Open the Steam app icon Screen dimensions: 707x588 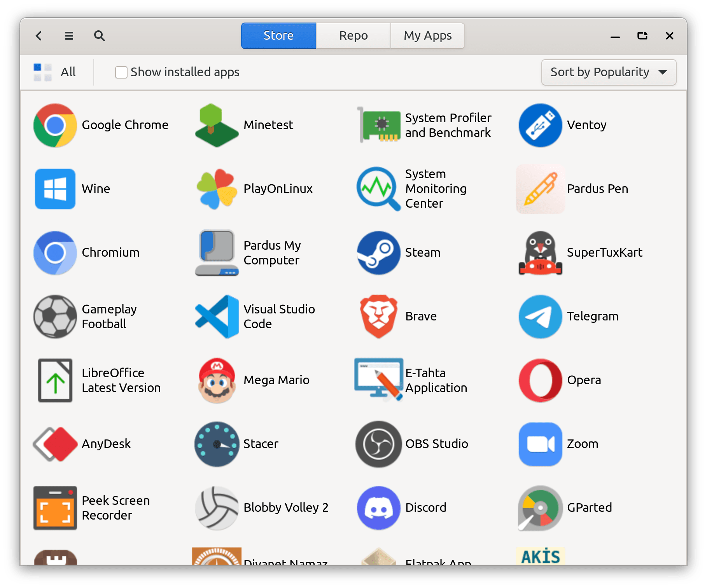tap(378, 253)
